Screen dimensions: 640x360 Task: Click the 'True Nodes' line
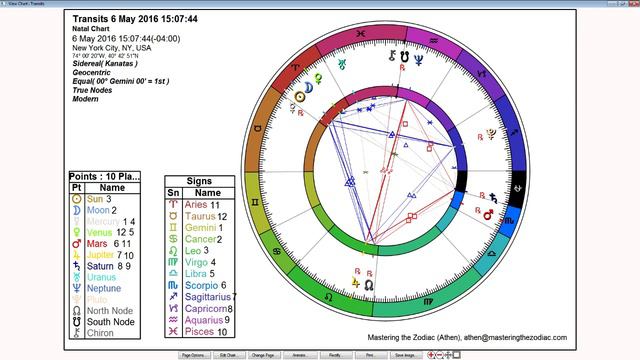[92, 90]
